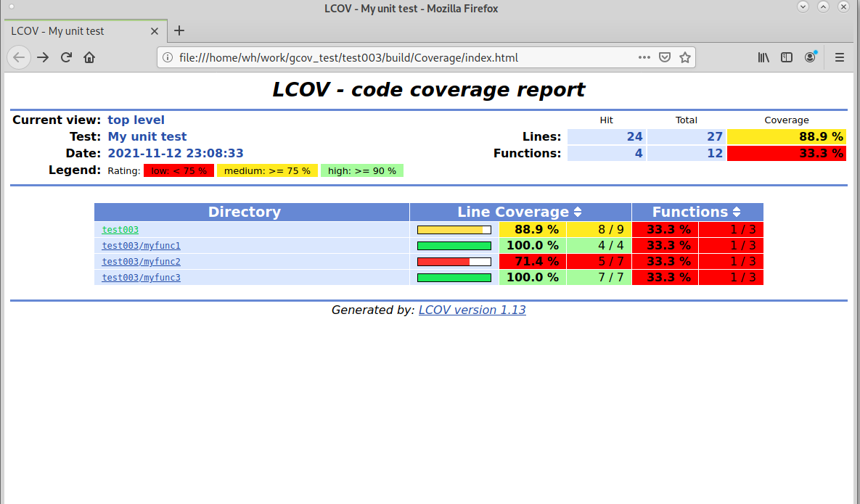Open the test003/myfunc1 directory link

click(x=141, y=245)
